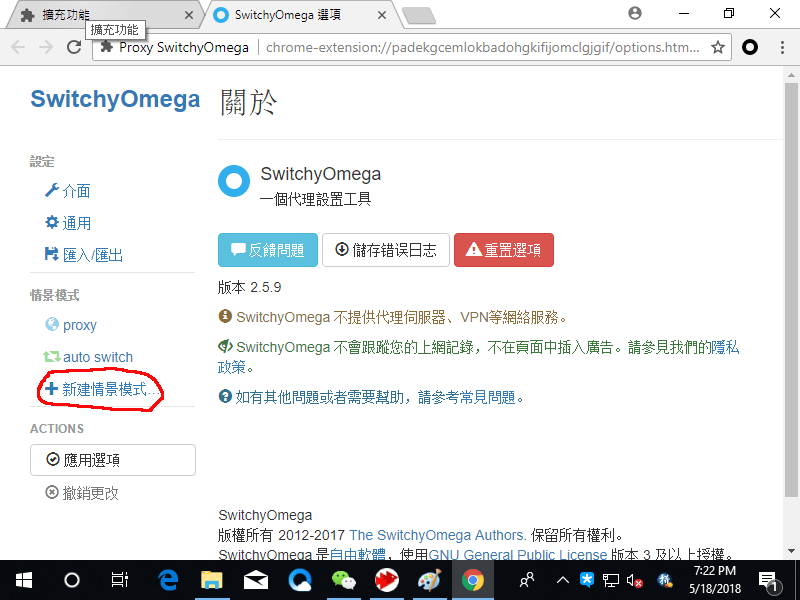This screenshot has width=800, height=600.
Task: Click the 反饋問題 feedback button
Action: (x=267, y=250)
